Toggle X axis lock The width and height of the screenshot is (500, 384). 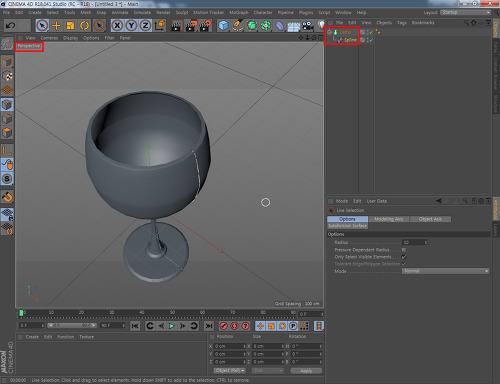click(x=117, y=25)
